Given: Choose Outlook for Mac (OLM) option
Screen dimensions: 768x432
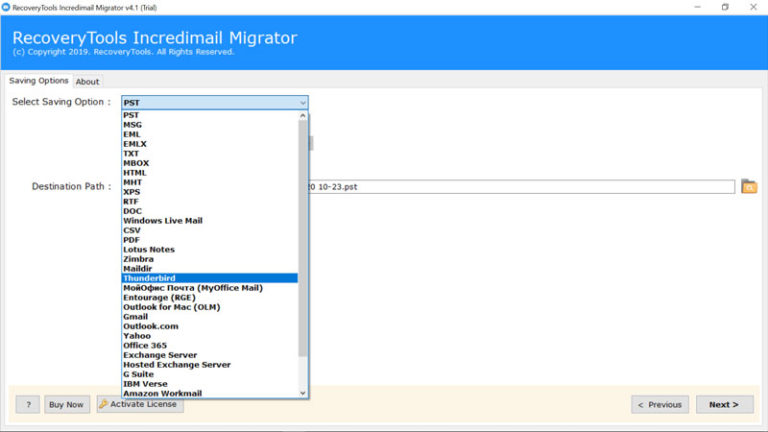Looking at the screenshot, I should [171, 307].
